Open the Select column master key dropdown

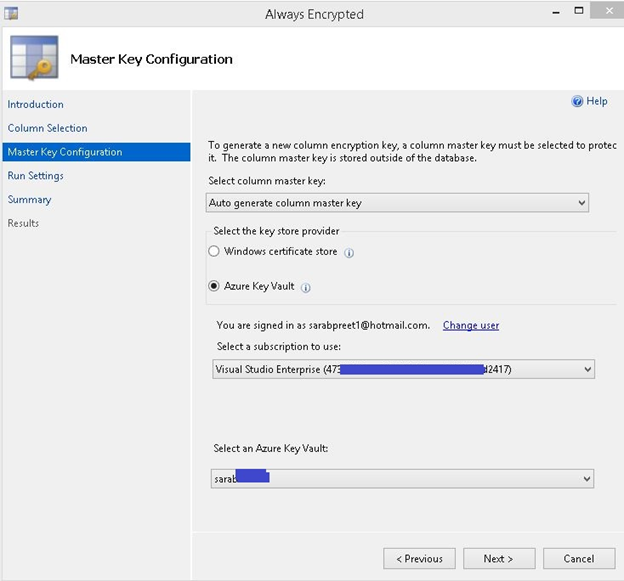(397, 203)
